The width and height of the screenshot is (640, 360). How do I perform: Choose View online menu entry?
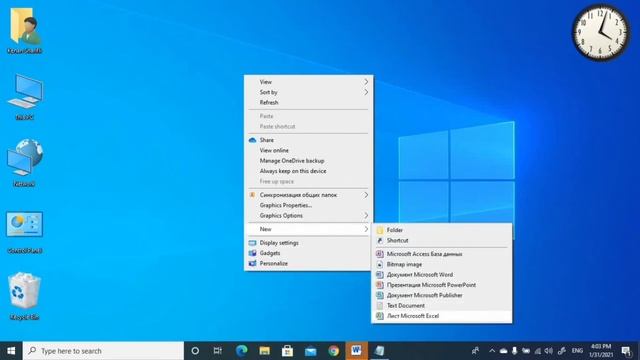pos(308,150)
